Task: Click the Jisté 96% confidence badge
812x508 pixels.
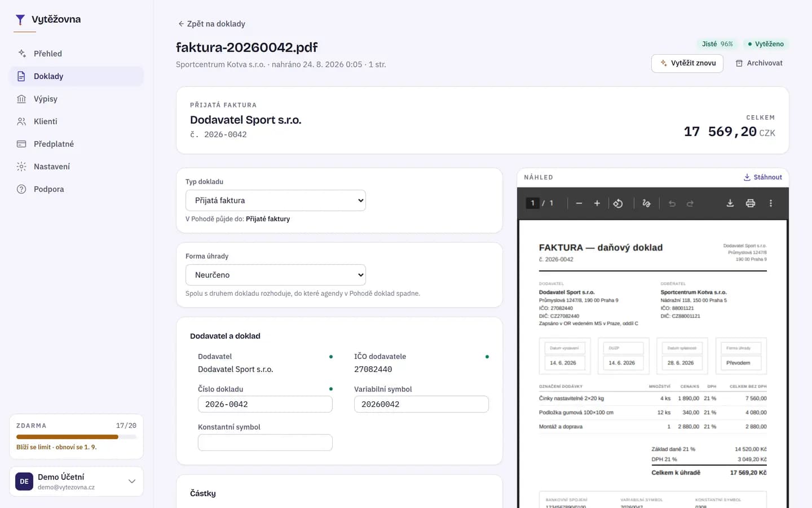Action: point(717,44)
